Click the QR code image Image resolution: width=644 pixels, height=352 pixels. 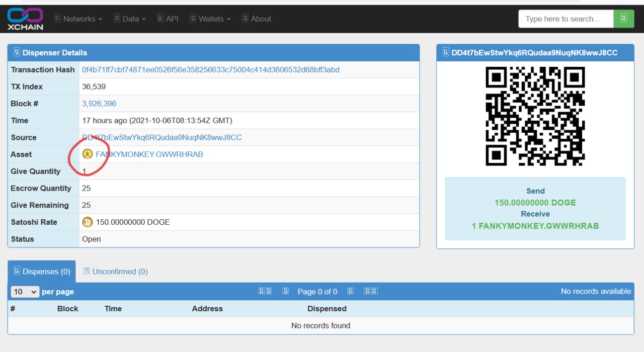click(535, 117)
